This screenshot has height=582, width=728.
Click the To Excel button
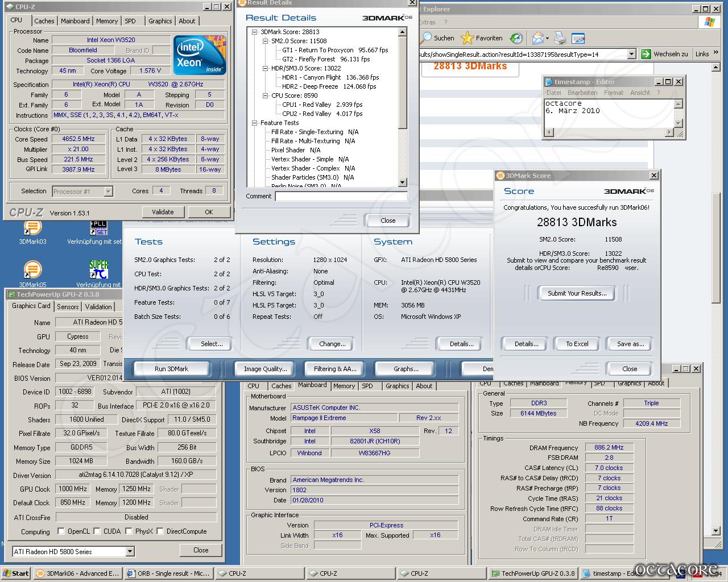pos(577,344)
